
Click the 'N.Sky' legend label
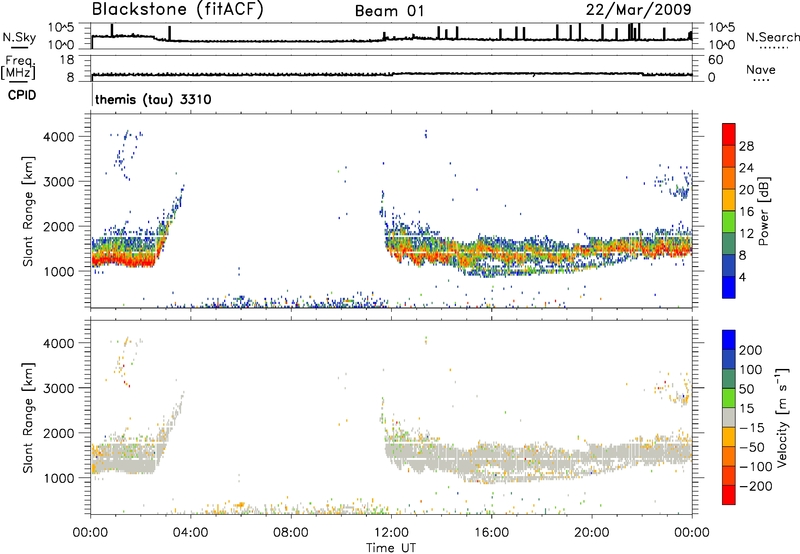point(19,37)
